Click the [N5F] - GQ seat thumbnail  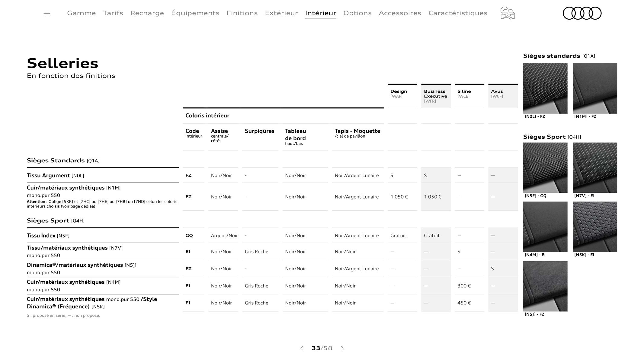545,168
